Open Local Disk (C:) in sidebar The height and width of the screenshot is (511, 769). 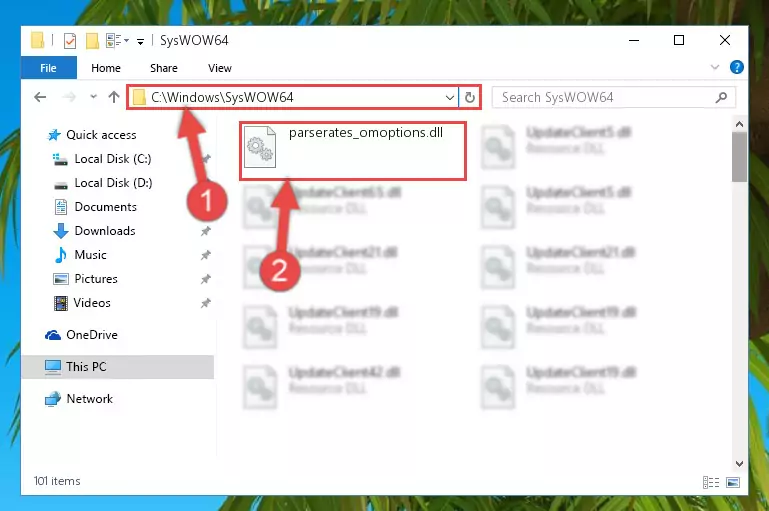[113, 159]
